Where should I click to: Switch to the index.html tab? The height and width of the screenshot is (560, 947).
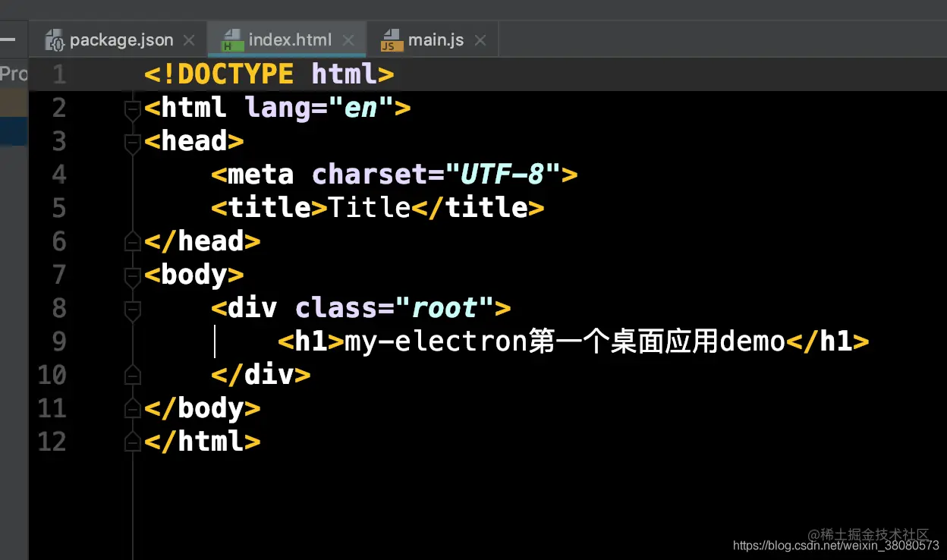click(x=287, y=40)
